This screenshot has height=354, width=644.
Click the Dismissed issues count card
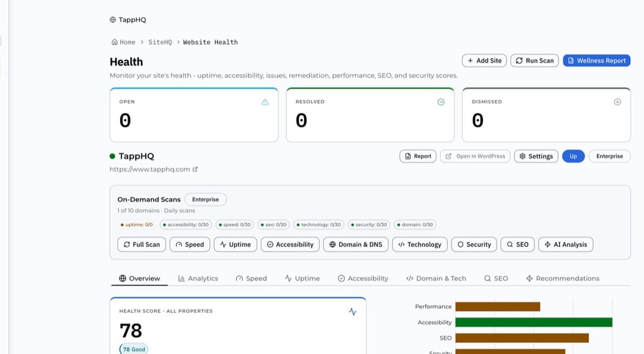pyautogui.click(x=546, y=115)
